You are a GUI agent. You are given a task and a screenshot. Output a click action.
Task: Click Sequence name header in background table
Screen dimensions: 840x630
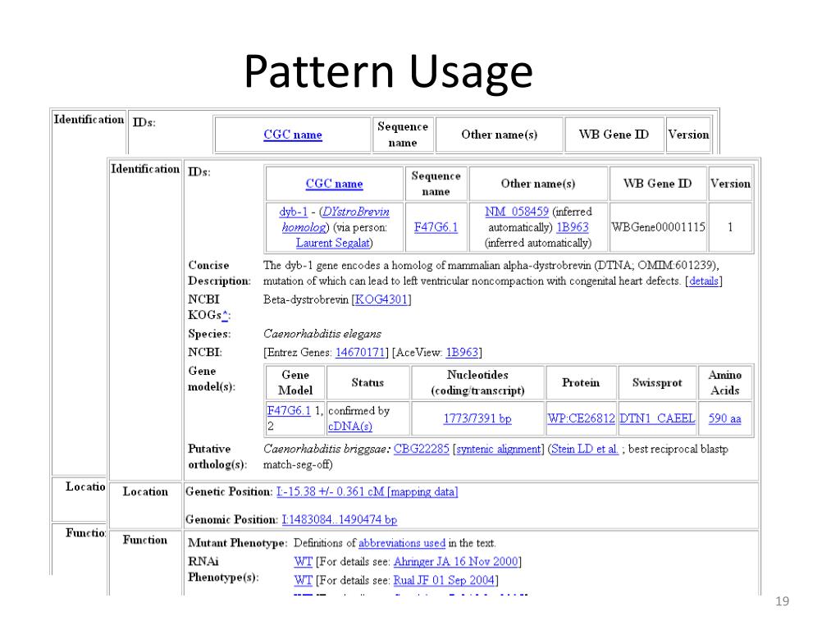tap(402, 135)
